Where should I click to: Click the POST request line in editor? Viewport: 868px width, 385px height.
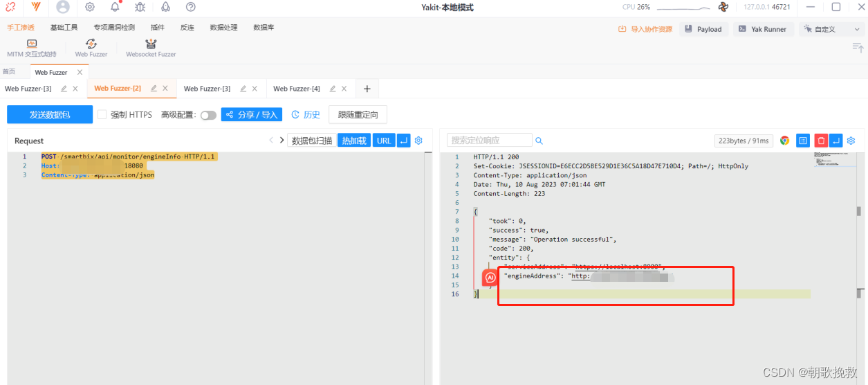pyautogui.click(x=129, y=157)
